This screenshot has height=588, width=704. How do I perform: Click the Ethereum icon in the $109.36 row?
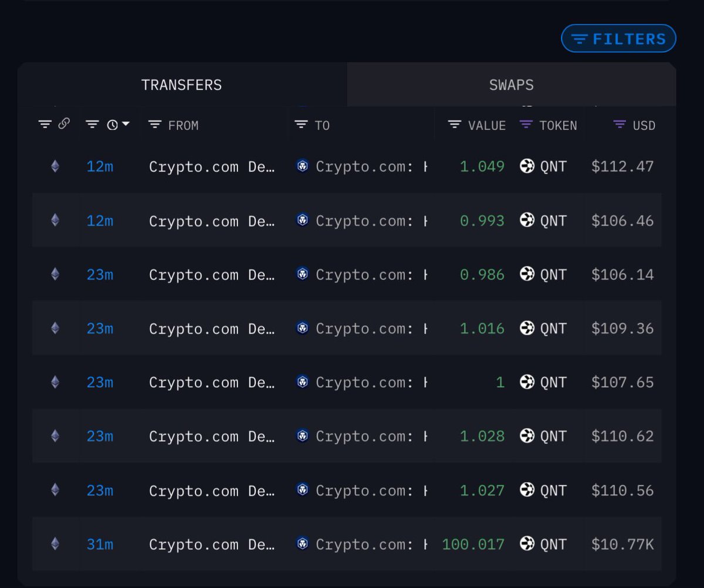tap(55, 329)
